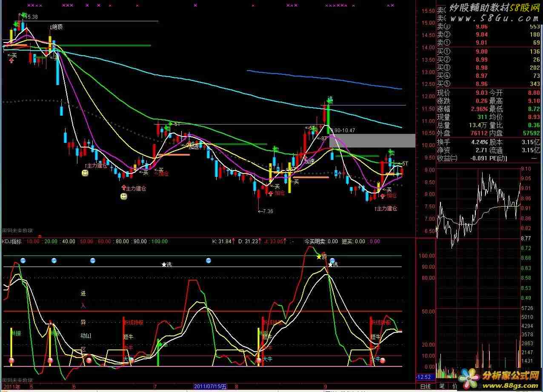Viewport: 543px width, 392px height.
Task: Select the 卖② 9.04 ask row
Action: (x=489, y=34)
